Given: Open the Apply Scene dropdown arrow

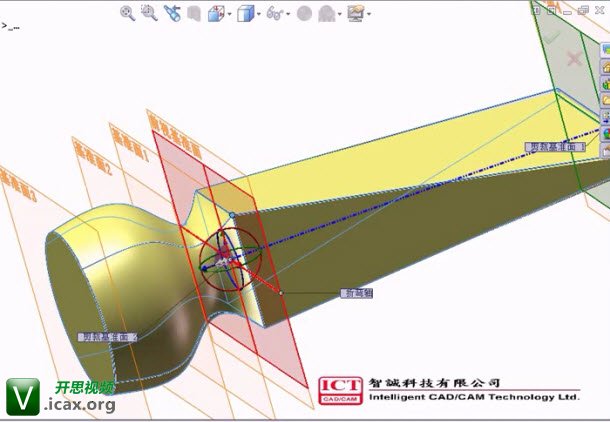Looking at the screenshot, I should tap(340, 14).
